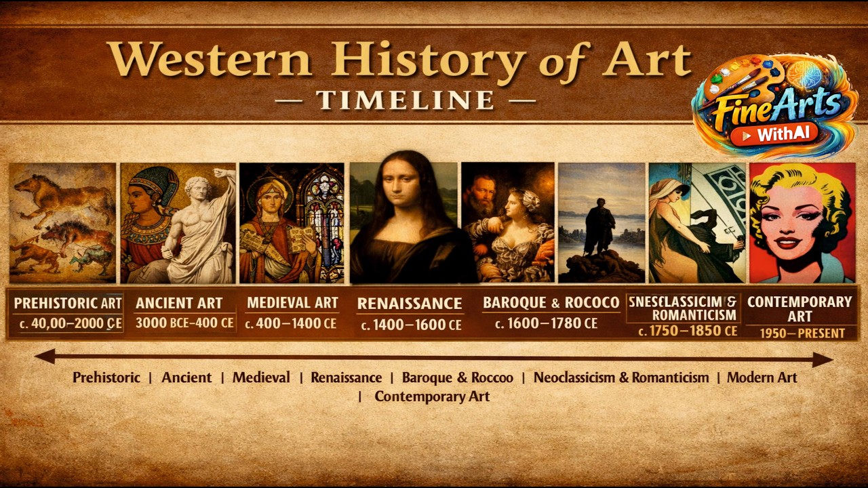Click the date 'c. 1750–1850 CE'
868x488 pixels.
tap(688, 331)
